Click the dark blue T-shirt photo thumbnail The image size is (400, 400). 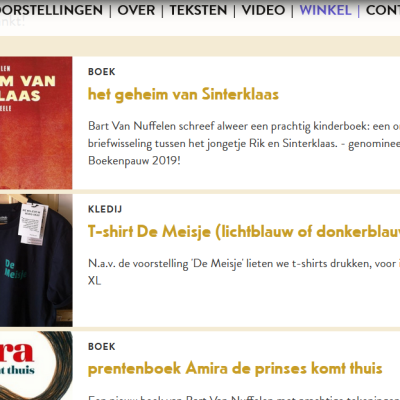[x=36, y=260]
